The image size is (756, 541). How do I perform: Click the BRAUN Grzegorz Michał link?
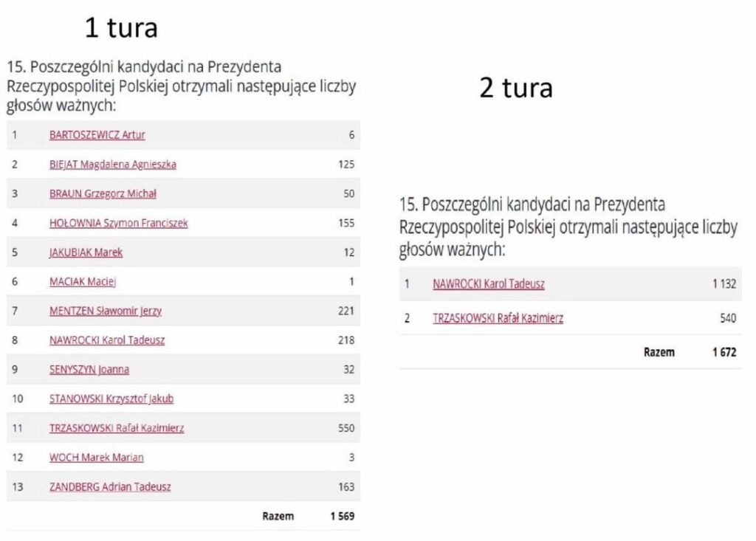(x=103, y=194)
